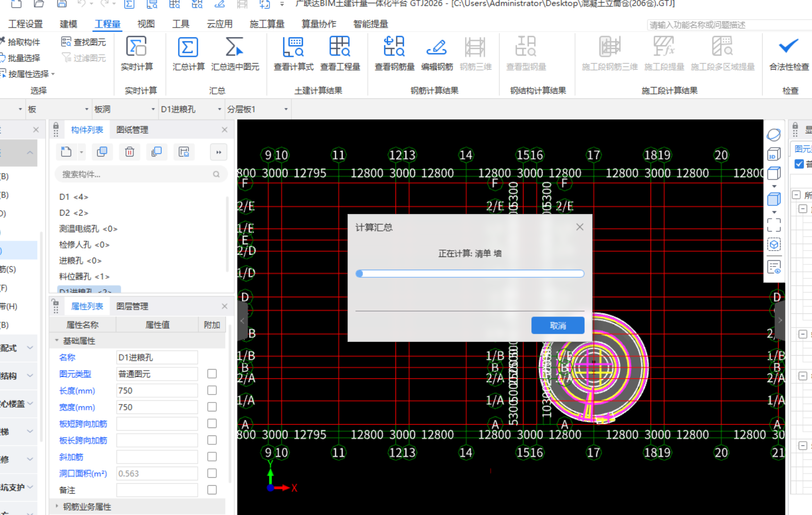Viewport: 812px width, 515px height.
Task: Click new component icon in 构件列表
Action: [66, 152]
